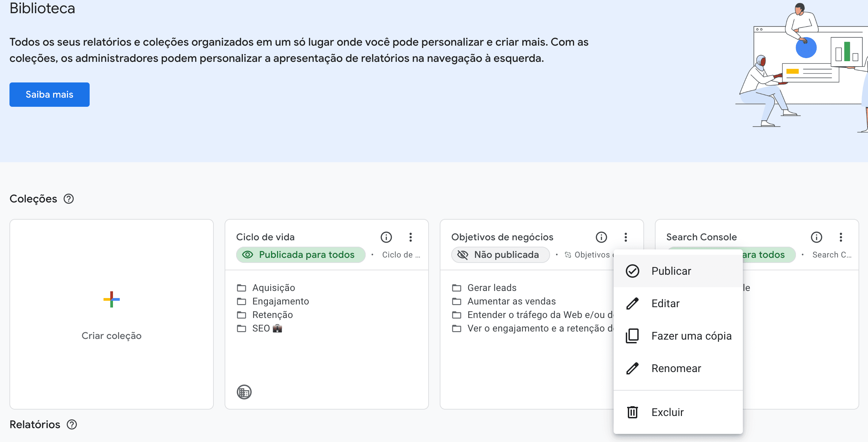Image resolution: width=868 pixels, height=442 pixels.
Task: Select Editar from the context menu
Action: [x=665, y=303]
